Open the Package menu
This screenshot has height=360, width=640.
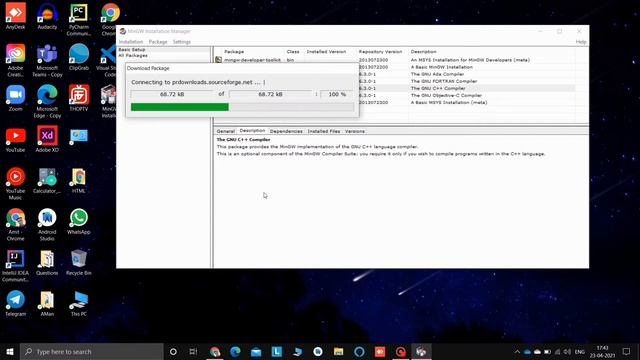158,42
